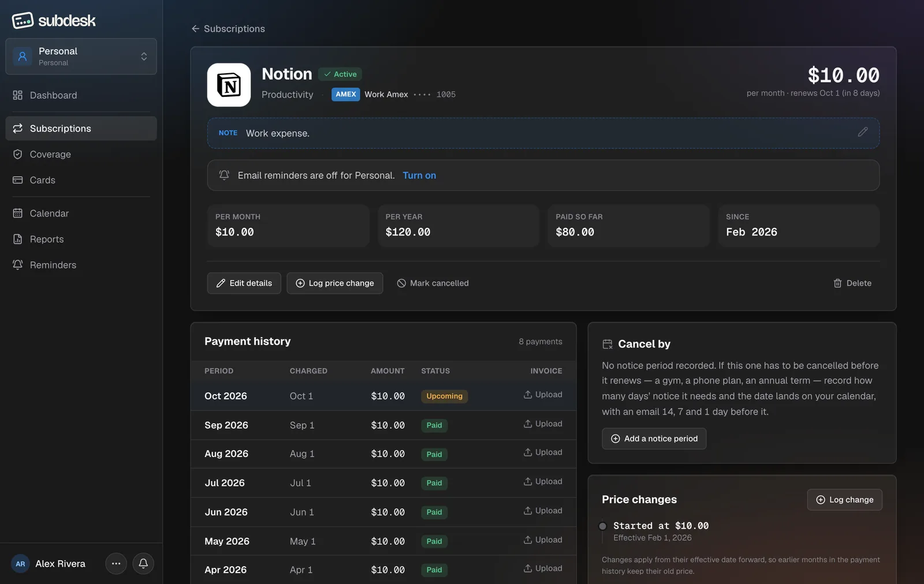Open Dashboard in the sidebar
Image resolution: width=924 pixels, height=584 pixels.
81,95
